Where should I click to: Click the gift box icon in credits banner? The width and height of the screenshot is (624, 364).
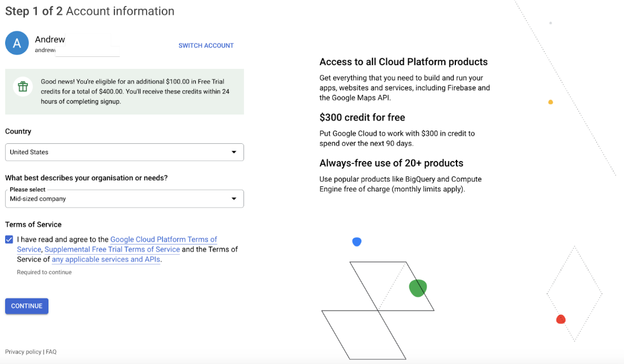(x=22, y=86)
